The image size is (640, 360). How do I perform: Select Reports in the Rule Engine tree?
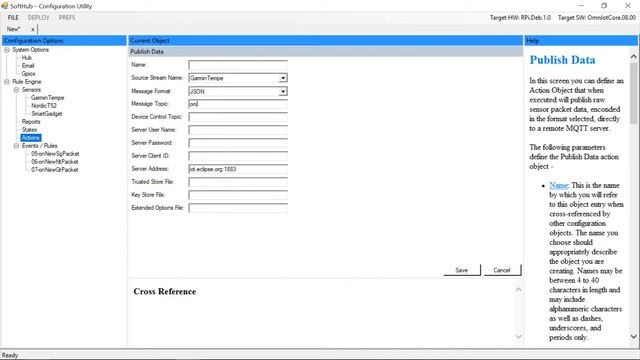click(31, 122)
